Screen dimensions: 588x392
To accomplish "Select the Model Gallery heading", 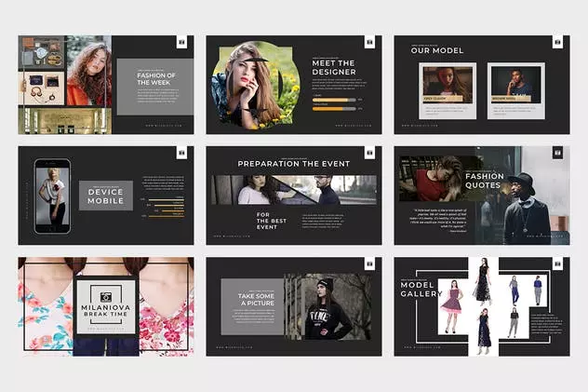I will pyautogui.click(x=421, y=289).
